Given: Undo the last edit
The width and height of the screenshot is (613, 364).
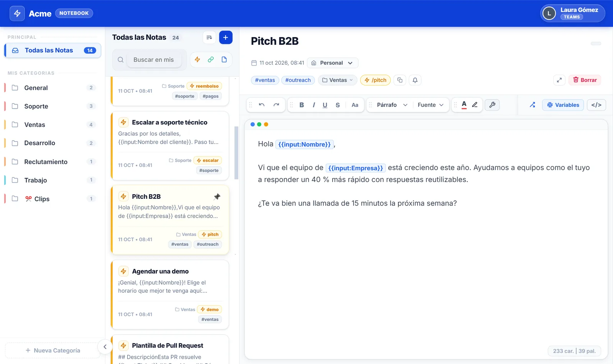Looking at the screenshot, I should tap(262, 105).
